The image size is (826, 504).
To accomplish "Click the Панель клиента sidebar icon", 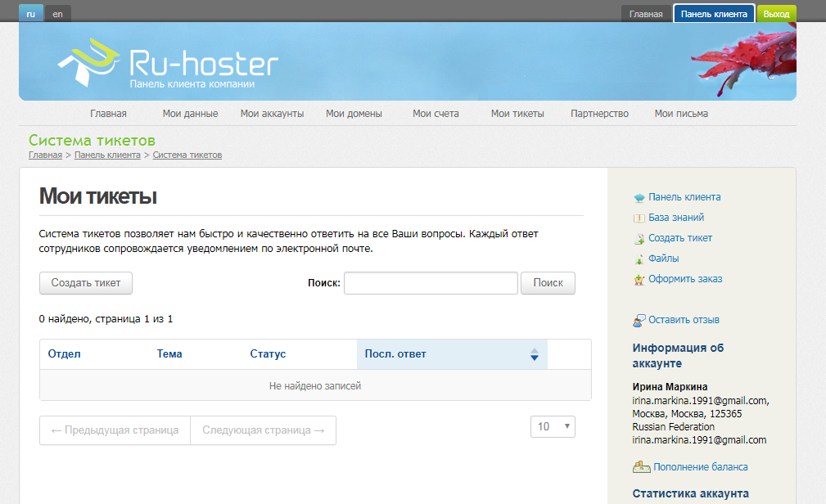I will pos(639,198).
